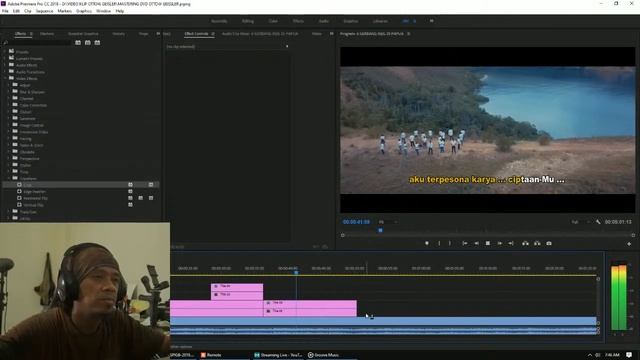Open the Effect Controls panel menu icon

(213, 34)
